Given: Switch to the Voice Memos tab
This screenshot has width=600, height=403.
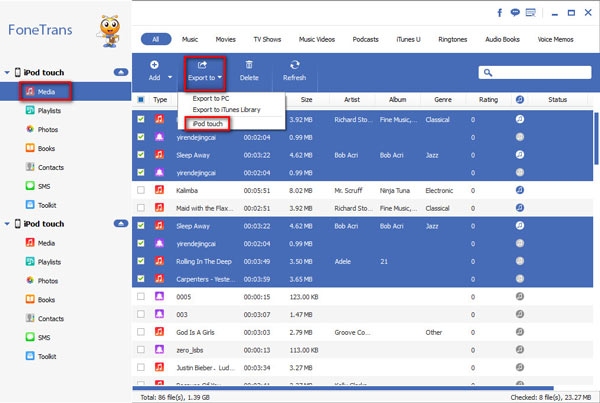Looking at the screenshot, I should 555,39.
